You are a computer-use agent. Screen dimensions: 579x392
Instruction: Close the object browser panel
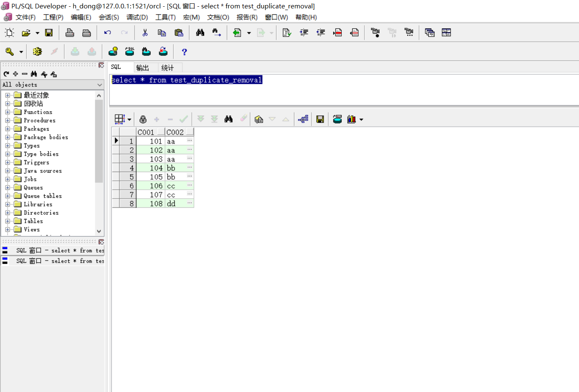point(101,65)
